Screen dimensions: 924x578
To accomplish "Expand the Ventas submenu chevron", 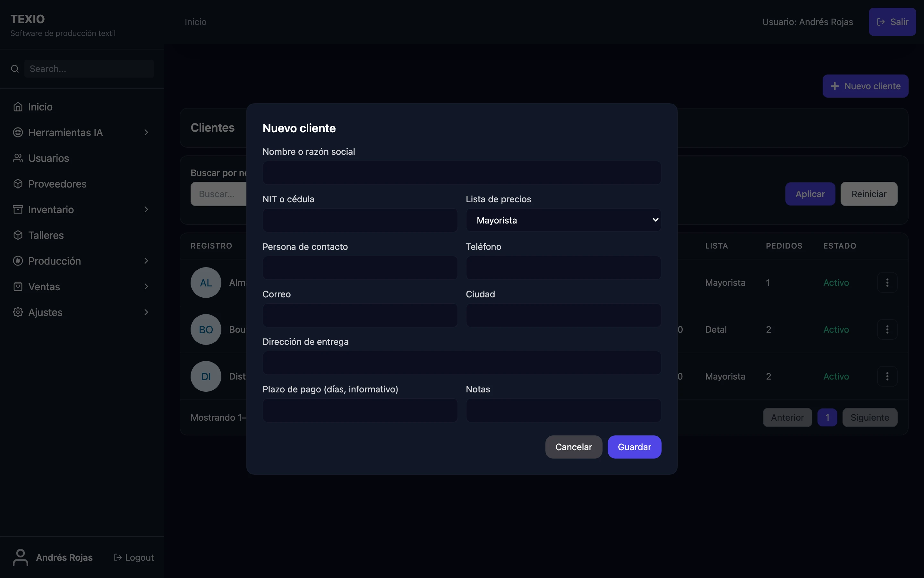I will pos(146,286).
